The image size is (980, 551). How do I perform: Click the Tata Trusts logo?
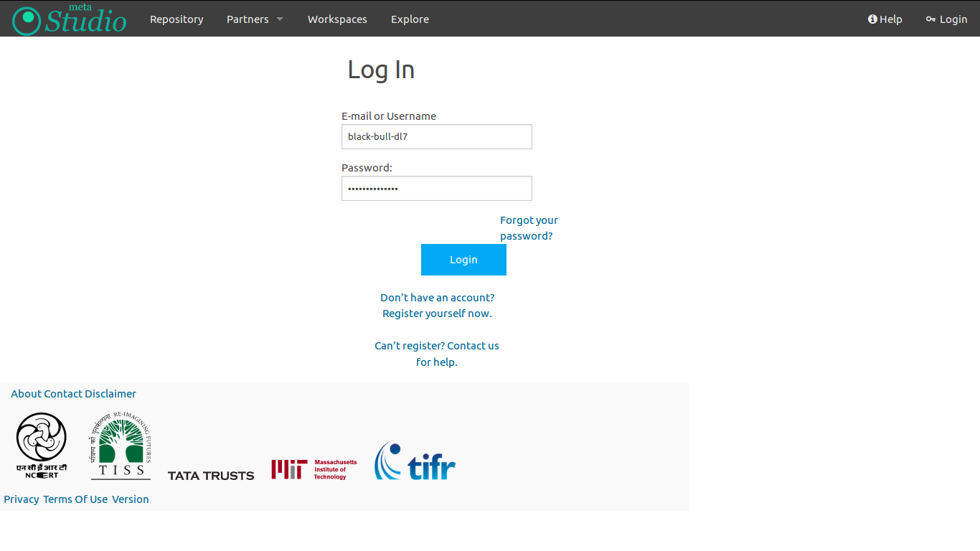[211, 476]
